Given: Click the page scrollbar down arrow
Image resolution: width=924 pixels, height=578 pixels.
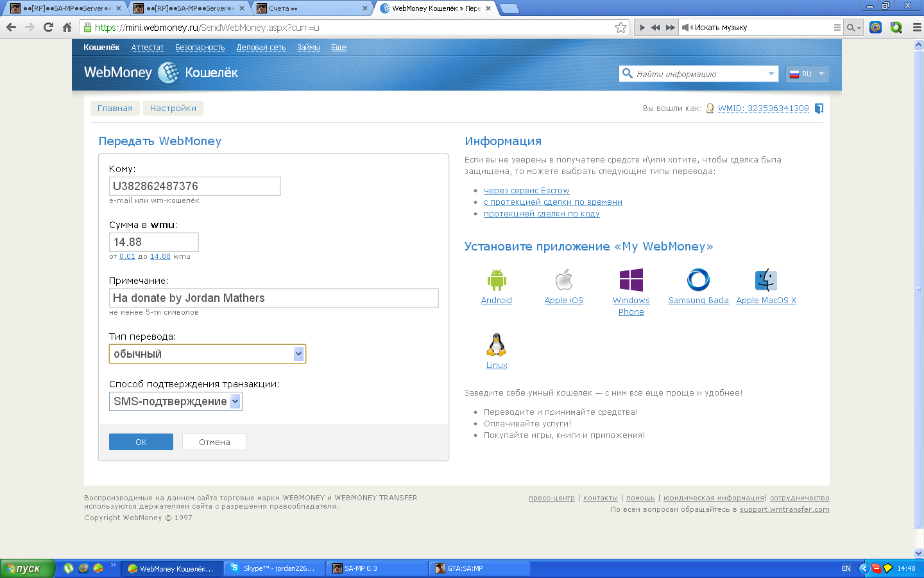Looking at the screenshot, I should (918, 553).
